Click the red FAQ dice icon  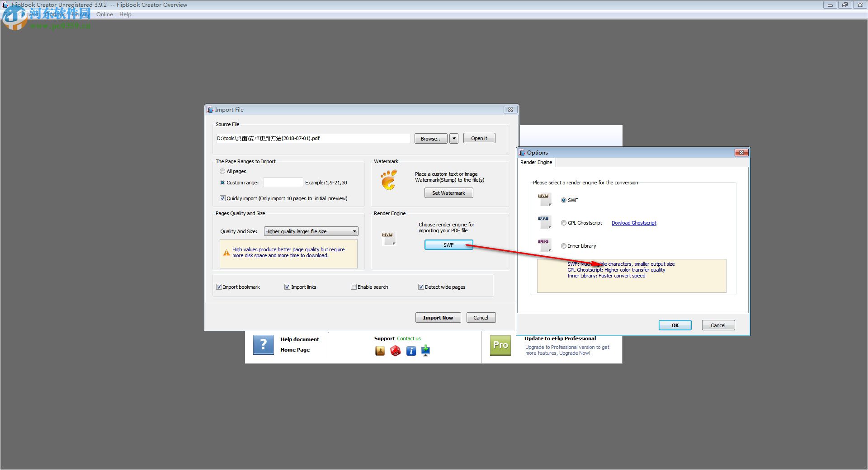click(x=396, y=351)
